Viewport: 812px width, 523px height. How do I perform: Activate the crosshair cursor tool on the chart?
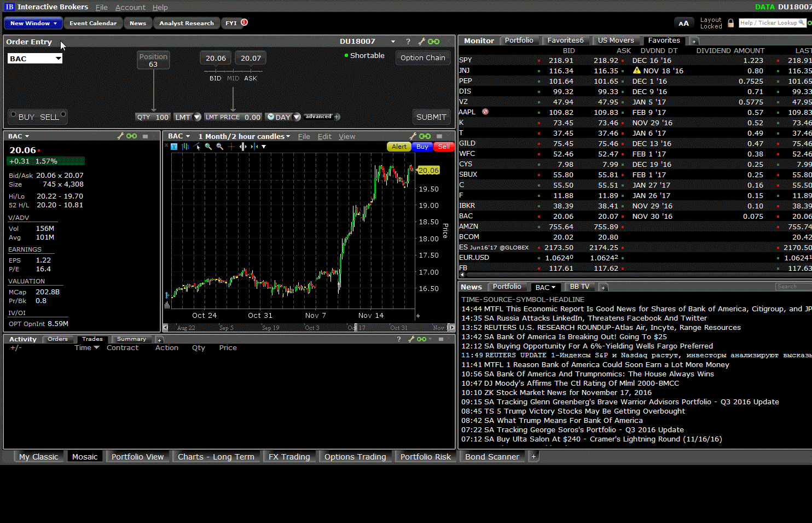231,146
